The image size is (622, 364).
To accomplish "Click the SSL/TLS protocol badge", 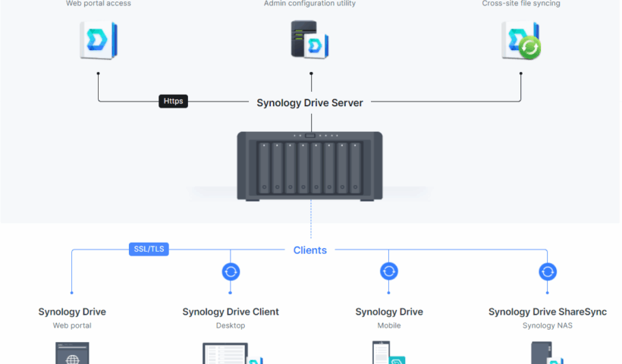I will click(149, 249).
